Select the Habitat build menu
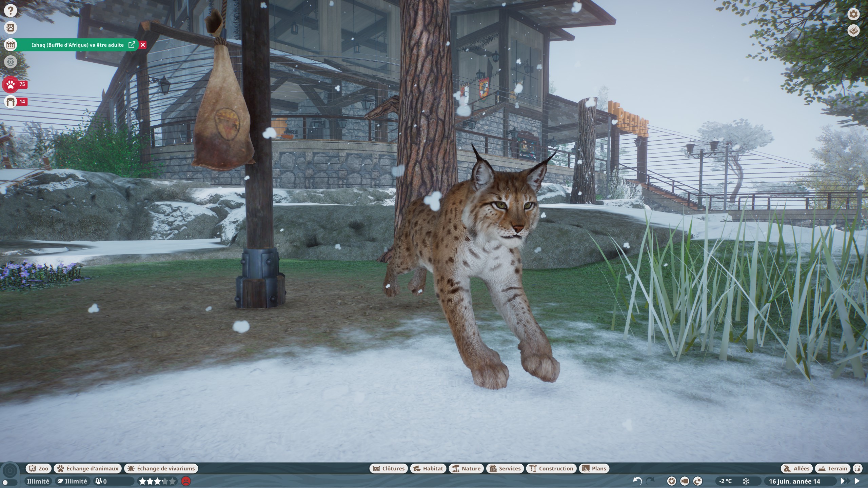 coord(428,468)
